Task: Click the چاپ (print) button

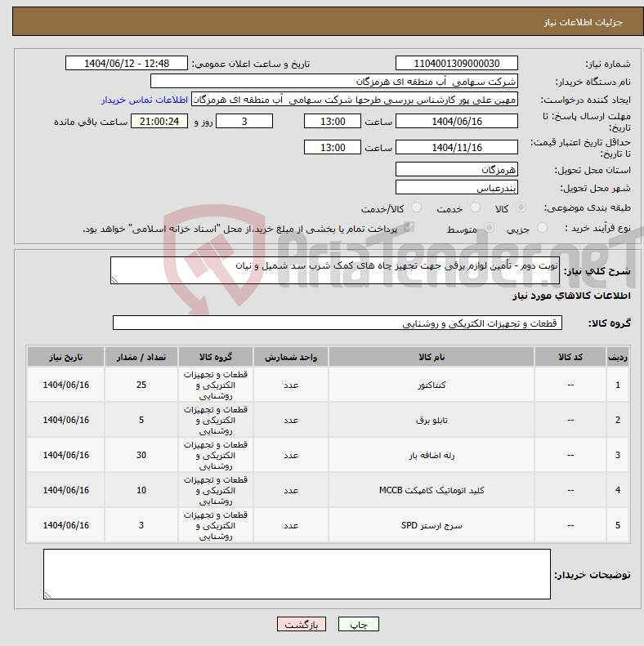Action: [358, 624]
